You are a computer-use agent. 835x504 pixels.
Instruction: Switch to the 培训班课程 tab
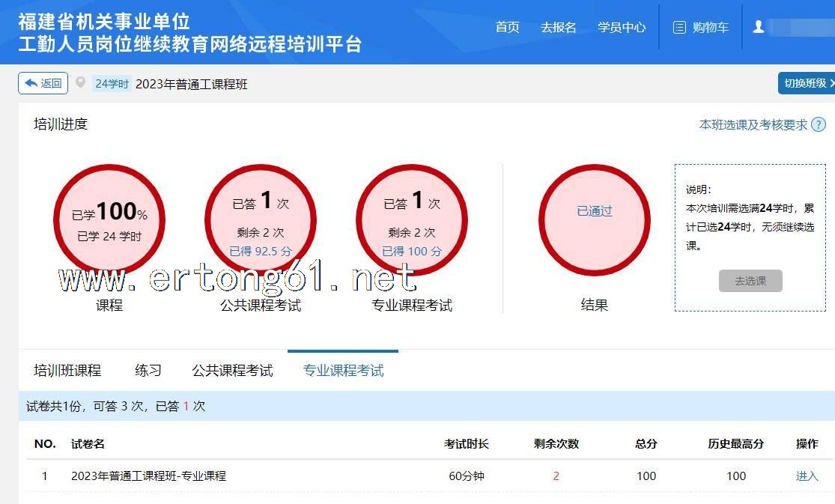tap(67, 371)
